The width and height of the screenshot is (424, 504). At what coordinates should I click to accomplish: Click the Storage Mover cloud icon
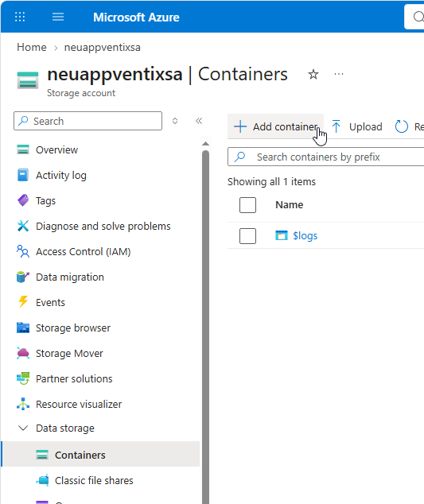[x=23, y=353]
